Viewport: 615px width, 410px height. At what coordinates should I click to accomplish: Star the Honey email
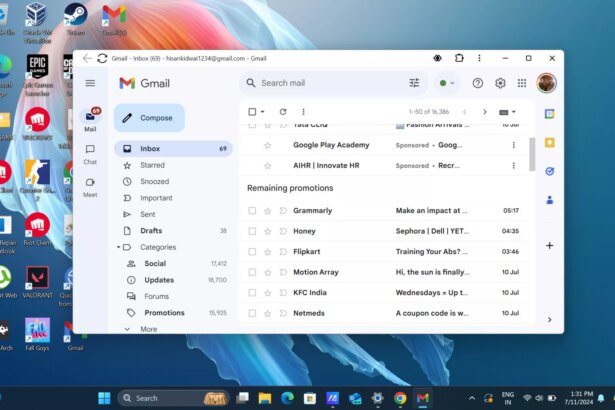[x=267, y=231]
